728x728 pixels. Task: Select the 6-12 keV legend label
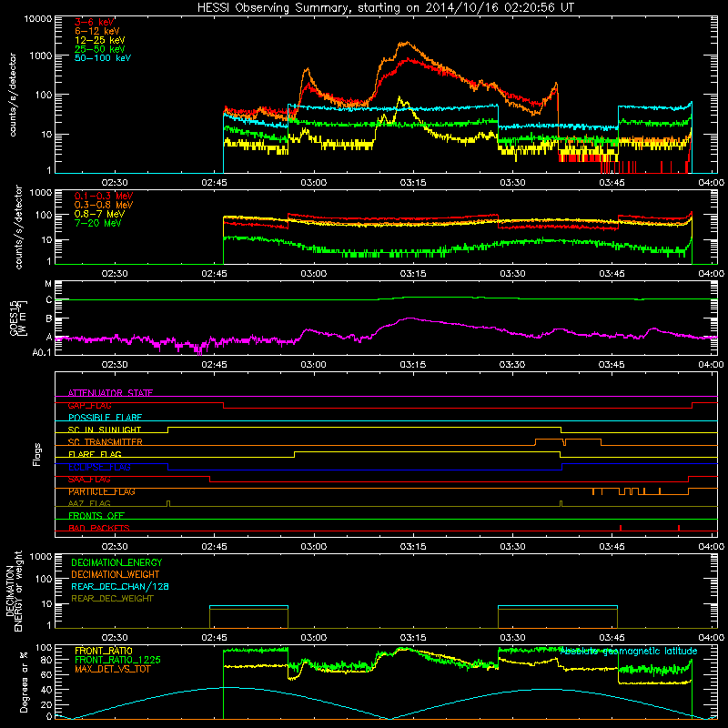[x=97, y=31]
